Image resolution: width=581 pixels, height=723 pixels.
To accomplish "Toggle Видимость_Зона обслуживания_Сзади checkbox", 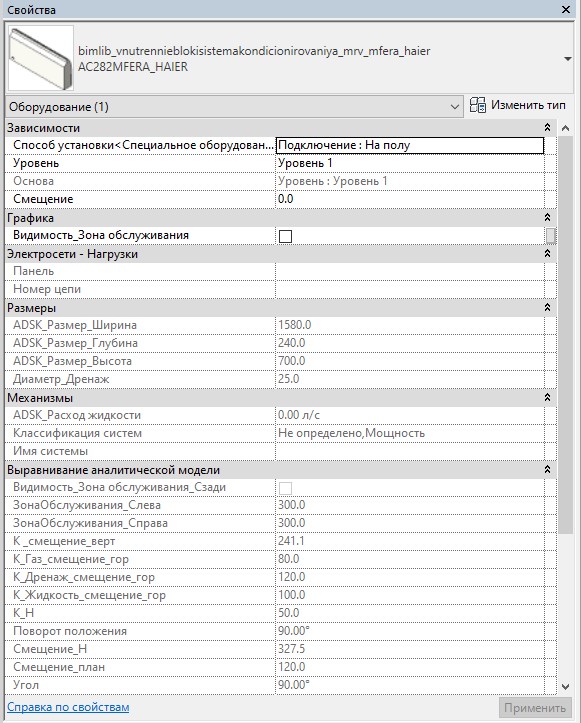I will [285, 488].
